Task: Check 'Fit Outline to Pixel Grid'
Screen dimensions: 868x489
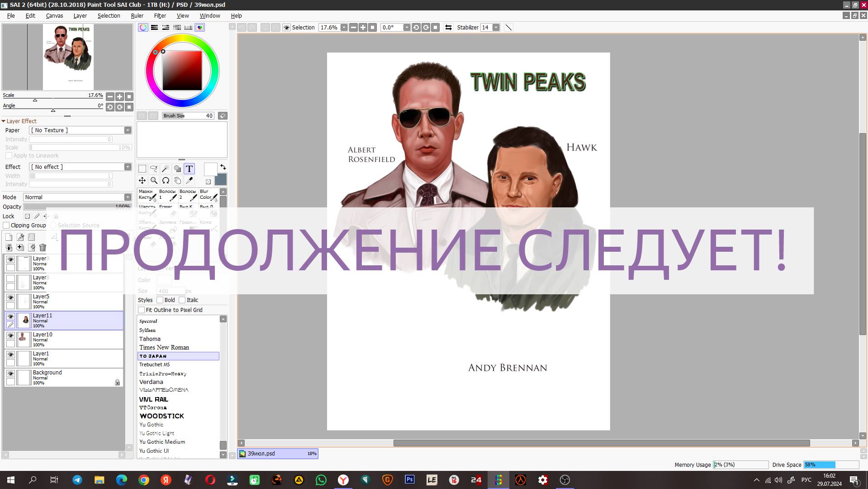Action: [142, 310]
